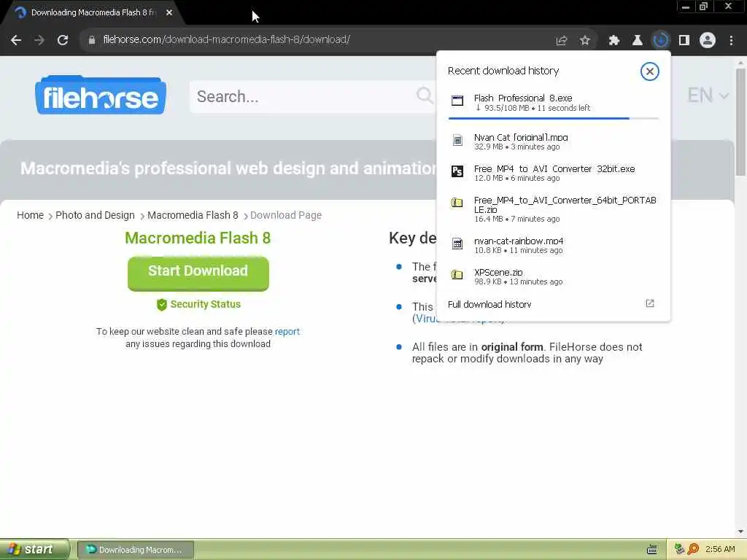Screen dimensions: 747x560
Task: Share this page via share icon
Action: tap(562, 40)
